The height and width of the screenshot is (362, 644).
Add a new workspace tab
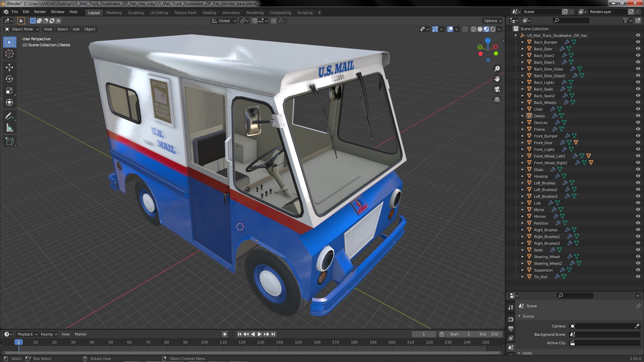[x=319, y=13]
